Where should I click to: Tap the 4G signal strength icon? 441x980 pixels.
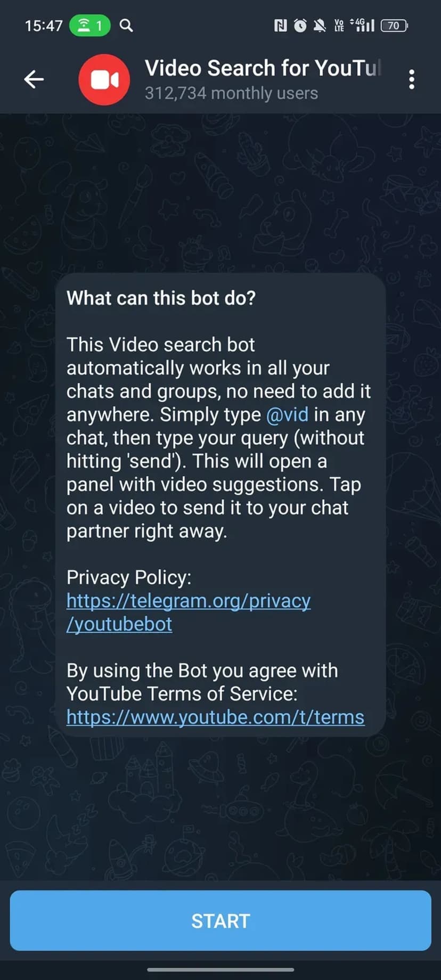click(x=362, y=25)
